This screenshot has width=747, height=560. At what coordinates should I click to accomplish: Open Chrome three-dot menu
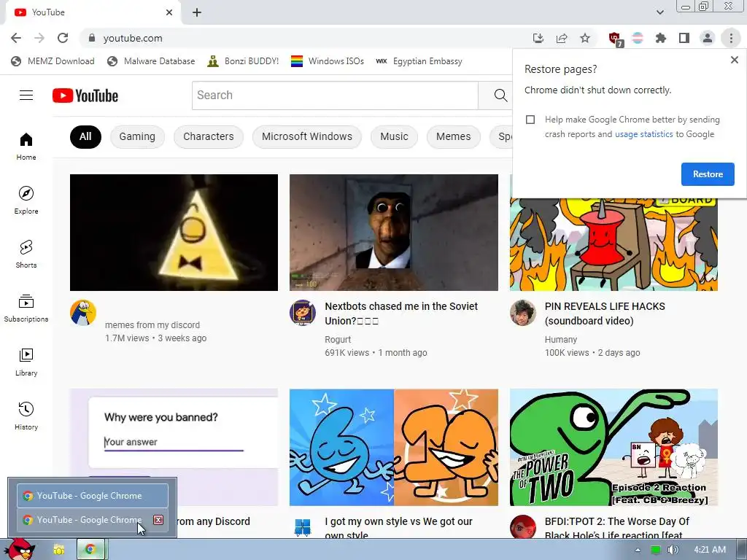point(731,38)
